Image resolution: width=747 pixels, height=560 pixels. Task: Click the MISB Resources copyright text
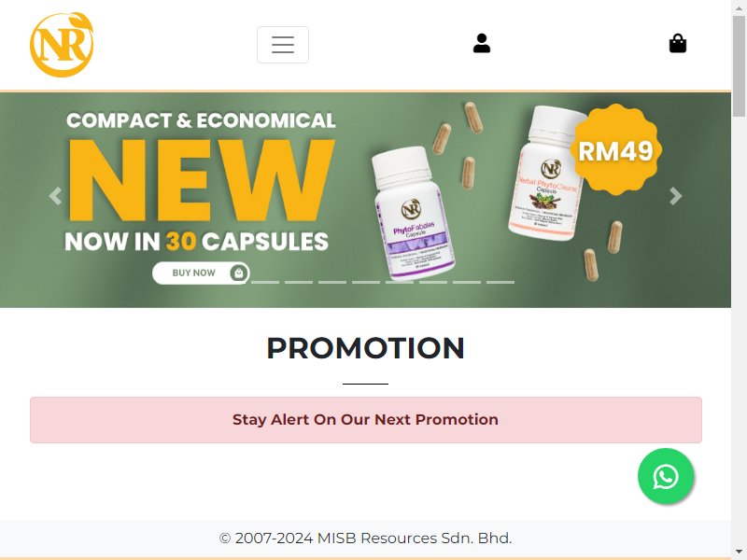tap(365, 539)
